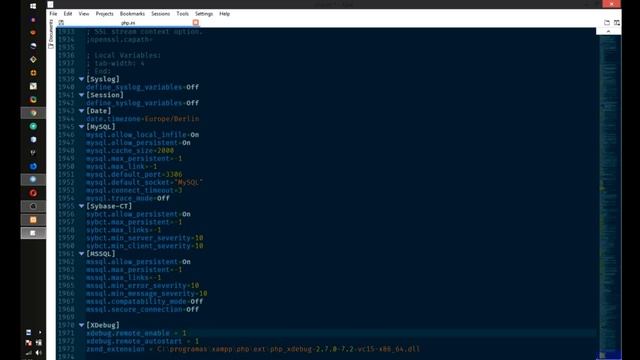This screenshot has width=640, height=360.
Task: Click the [XDebug] section header text
Action: (x=103, y=325)
